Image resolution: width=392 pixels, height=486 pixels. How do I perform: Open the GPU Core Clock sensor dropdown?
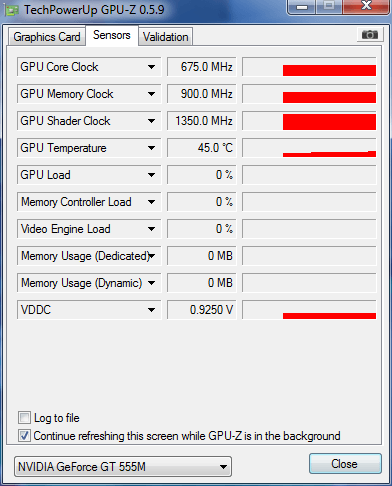coord(151,67)
